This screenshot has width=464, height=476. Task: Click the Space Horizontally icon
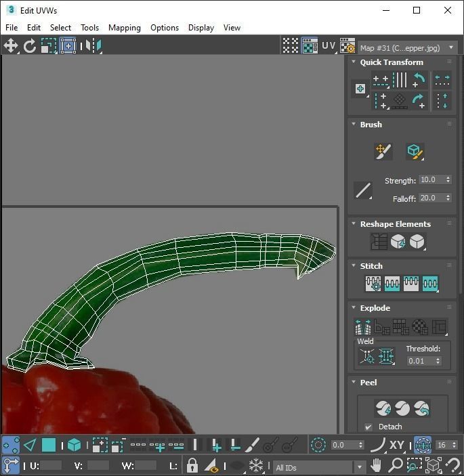442,81
